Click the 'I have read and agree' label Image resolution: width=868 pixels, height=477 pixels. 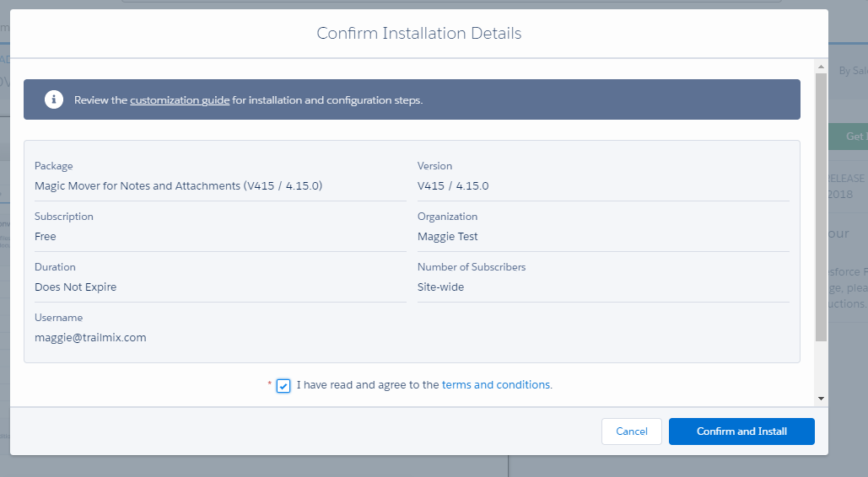(367, 385)
